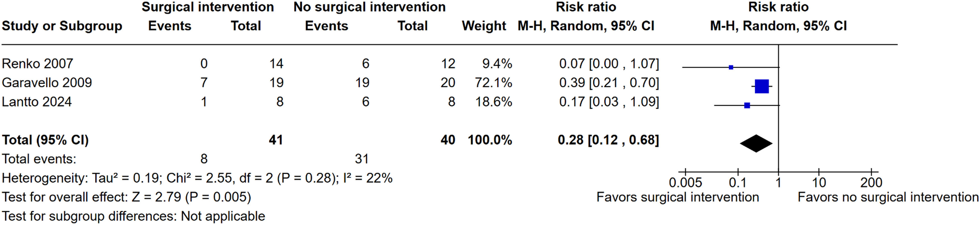Screen dimensions: 980x225
Task: Click the Garavello 2009 study label
Action: 47,82
